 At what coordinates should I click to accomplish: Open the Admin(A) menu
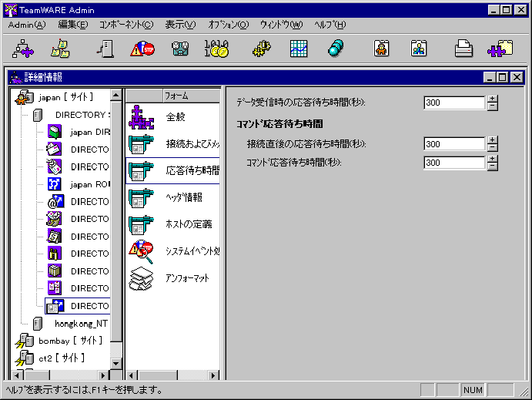point(27,25)
